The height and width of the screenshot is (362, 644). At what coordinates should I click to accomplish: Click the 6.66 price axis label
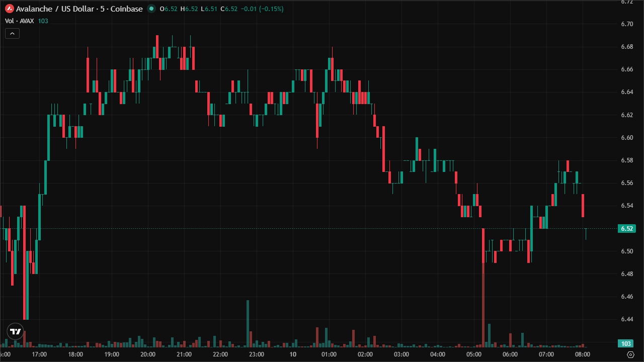[x=627, y=69]
